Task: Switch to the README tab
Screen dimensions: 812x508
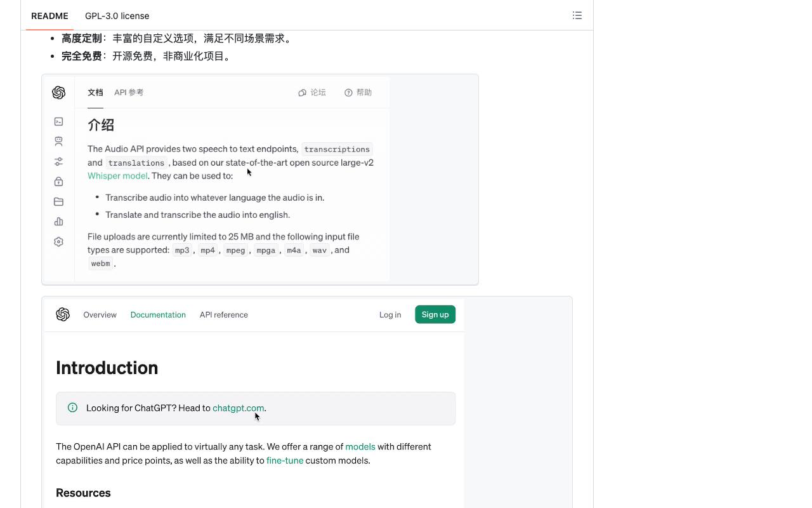Action: 49,16
